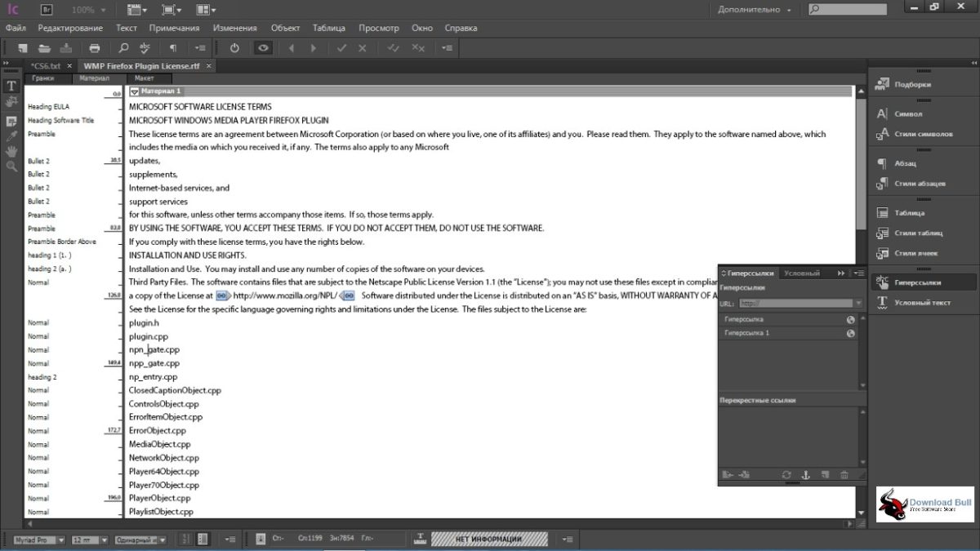Open the Символ panel icon
Viewport: 980px width, 551px height.
pos(883,114)
